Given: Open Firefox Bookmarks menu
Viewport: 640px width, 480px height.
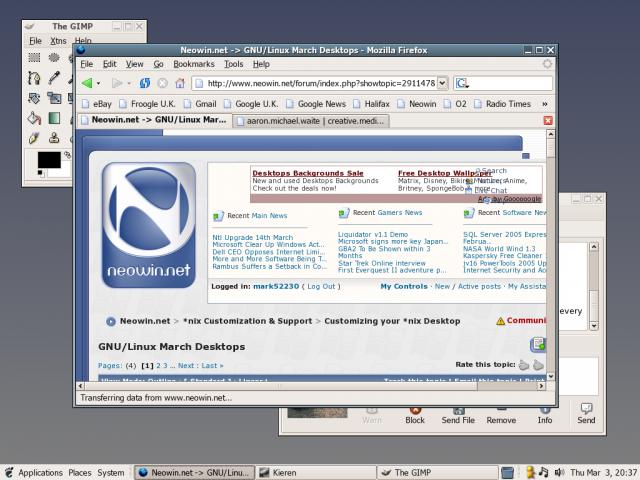Looking at the screenshot, I should [193, 64].
